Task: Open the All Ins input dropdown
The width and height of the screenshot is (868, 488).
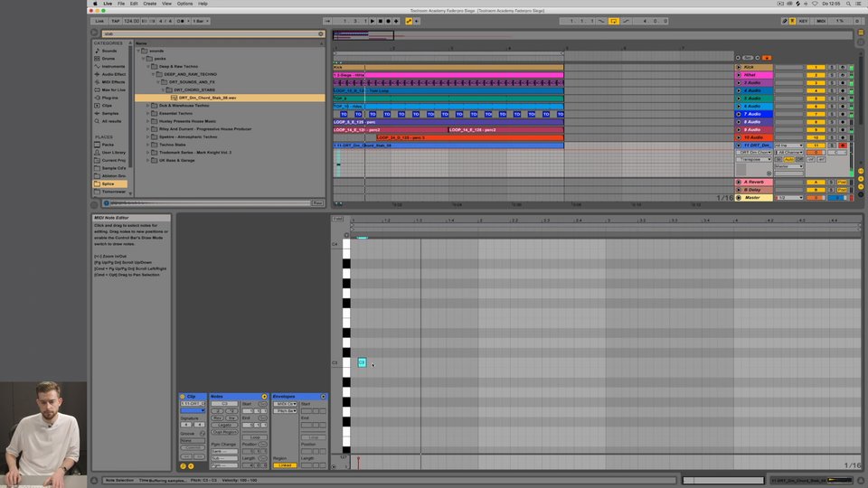Action: click(788, 145)
